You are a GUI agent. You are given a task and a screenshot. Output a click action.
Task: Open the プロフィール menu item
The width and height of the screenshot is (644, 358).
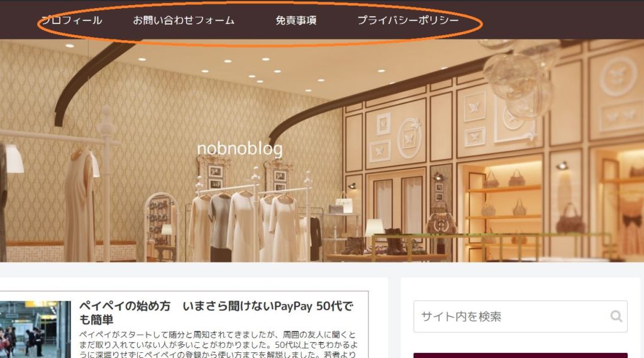(72, 20)
